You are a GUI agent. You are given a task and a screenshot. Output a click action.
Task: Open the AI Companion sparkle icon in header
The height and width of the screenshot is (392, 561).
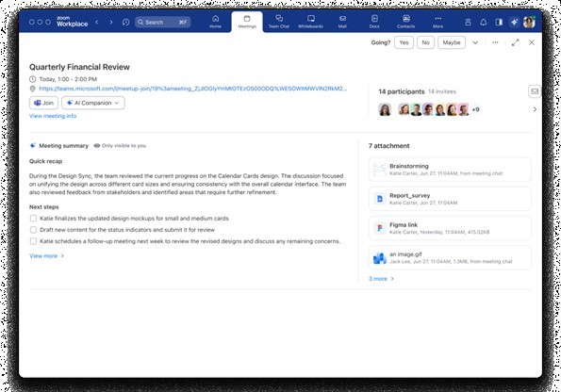click(x=514, y=23)
